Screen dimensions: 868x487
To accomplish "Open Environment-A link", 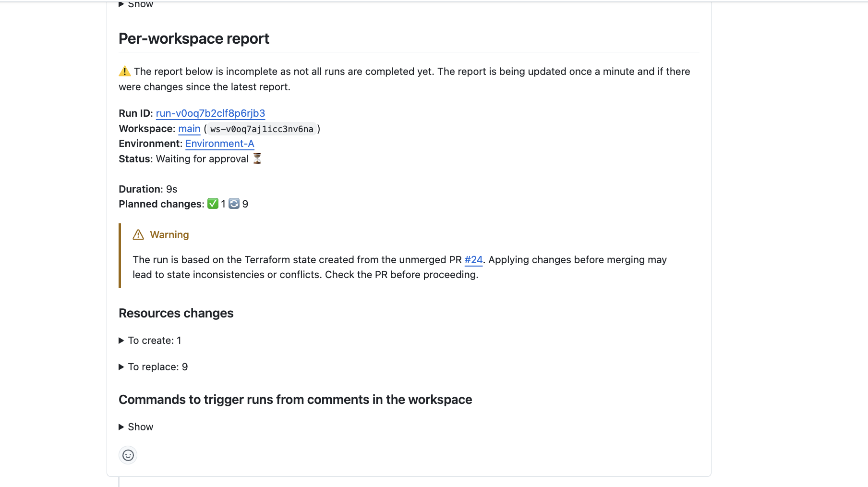I will 219,144.
